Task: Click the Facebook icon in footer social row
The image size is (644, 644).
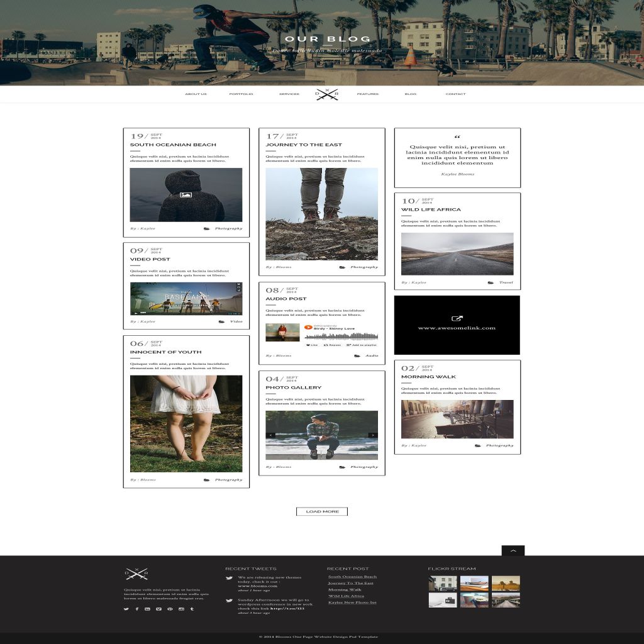Action: pyautogui.click(x=136, y=609)
